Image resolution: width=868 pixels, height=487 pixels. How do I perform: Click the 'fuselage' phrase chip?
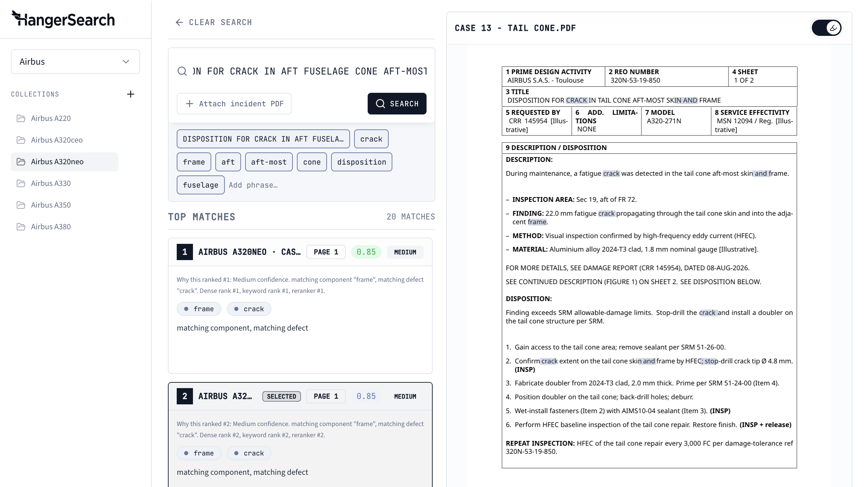pyautogui.click(x=200, y=185)
